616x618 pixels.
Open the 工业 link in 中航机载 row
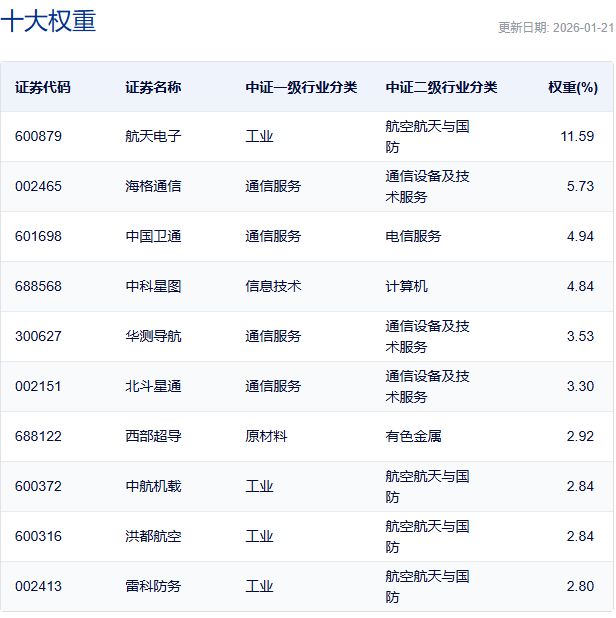259,487
